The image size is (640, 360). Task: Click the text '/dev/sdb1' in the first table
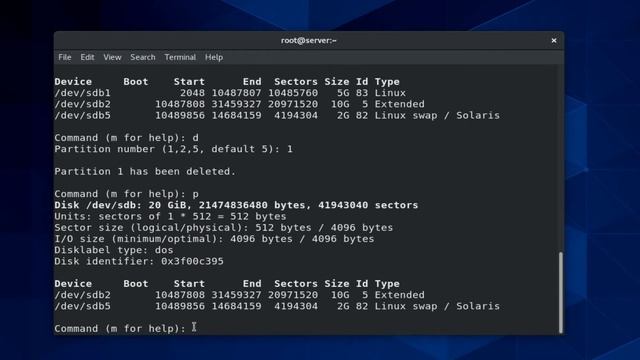click(x=82, y=93)
